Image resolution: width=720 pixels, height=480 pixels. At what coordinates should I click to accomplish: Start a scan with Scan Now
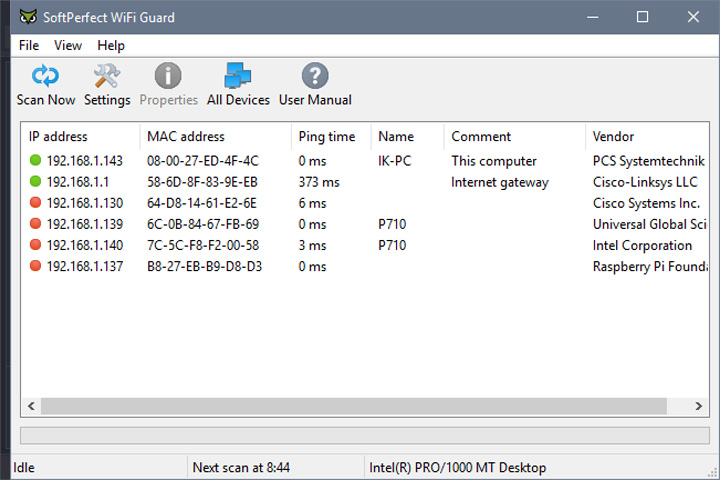[x=45, y=85]
